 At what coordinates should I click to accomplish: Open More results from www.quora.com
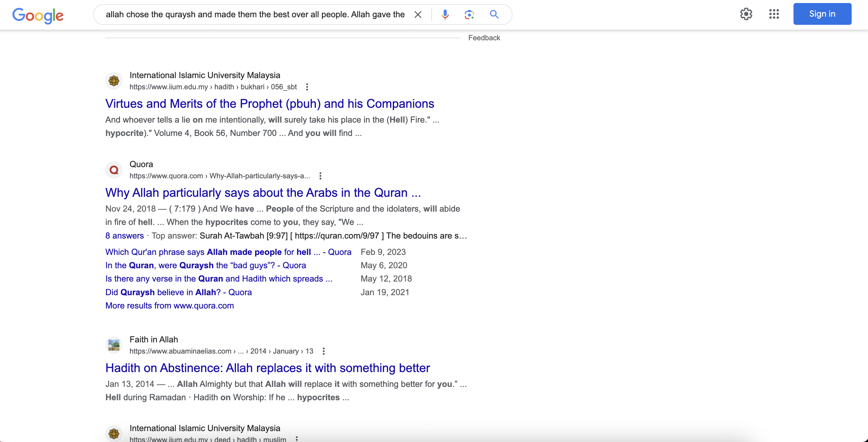pos(170,305)
